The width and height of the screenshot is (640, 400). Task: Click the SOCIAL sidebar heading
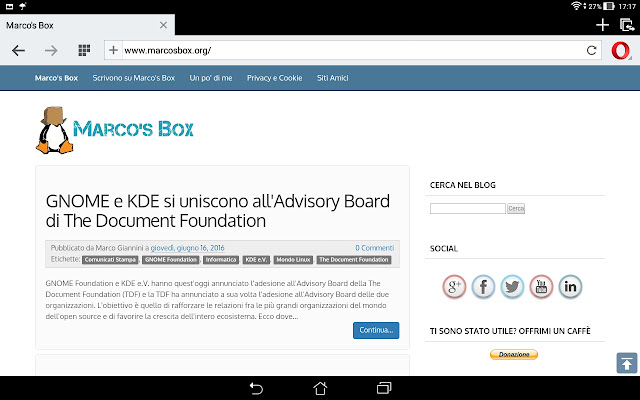[x=444, y=249]
